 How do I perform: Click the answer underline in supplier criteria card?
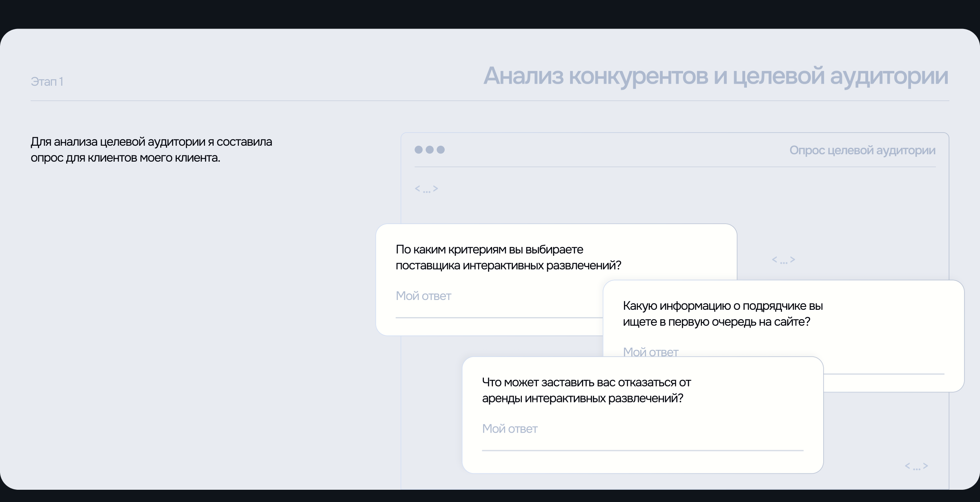498,317
